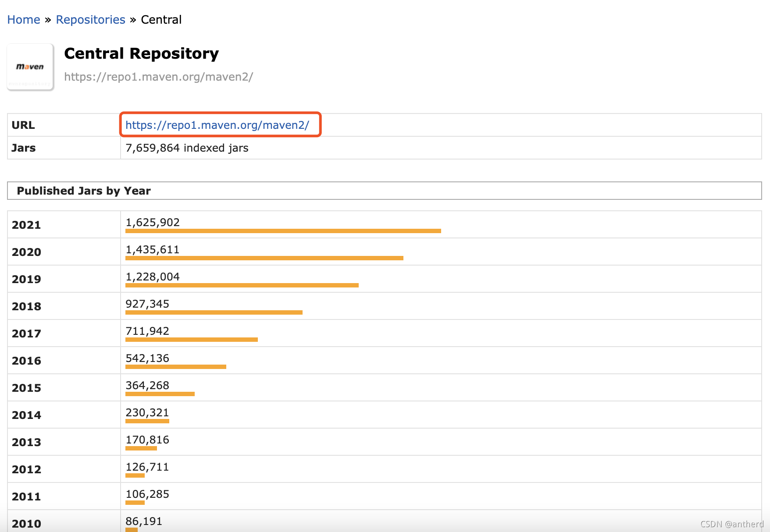Click the orange bar for 2019

coord(242,285)
